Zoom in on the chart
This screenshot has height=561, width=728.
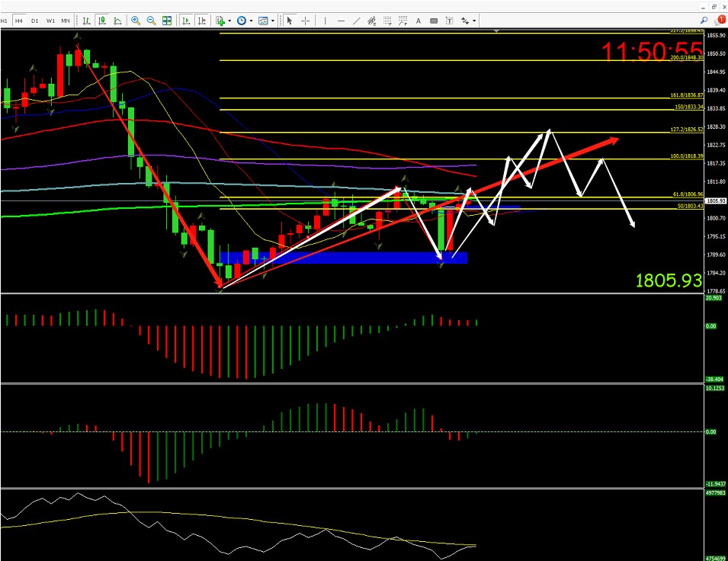click(x=136, y=21)
